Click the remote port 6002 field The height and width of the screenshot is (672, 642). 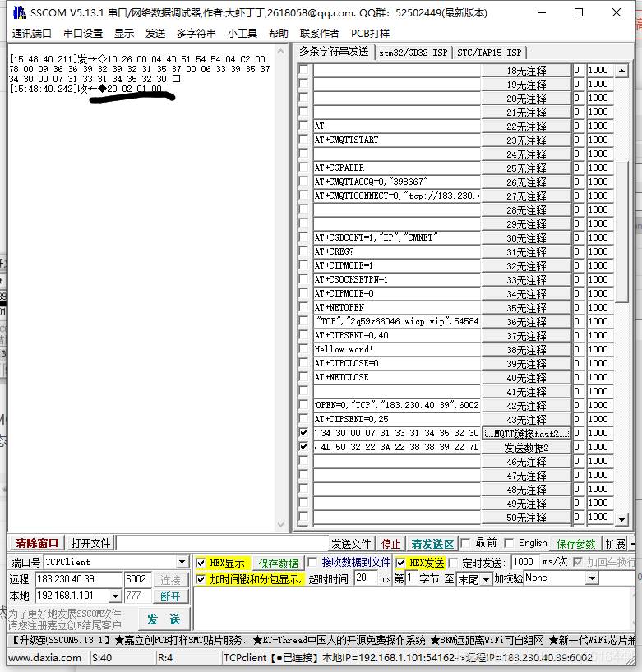click(x=137, y=579)
